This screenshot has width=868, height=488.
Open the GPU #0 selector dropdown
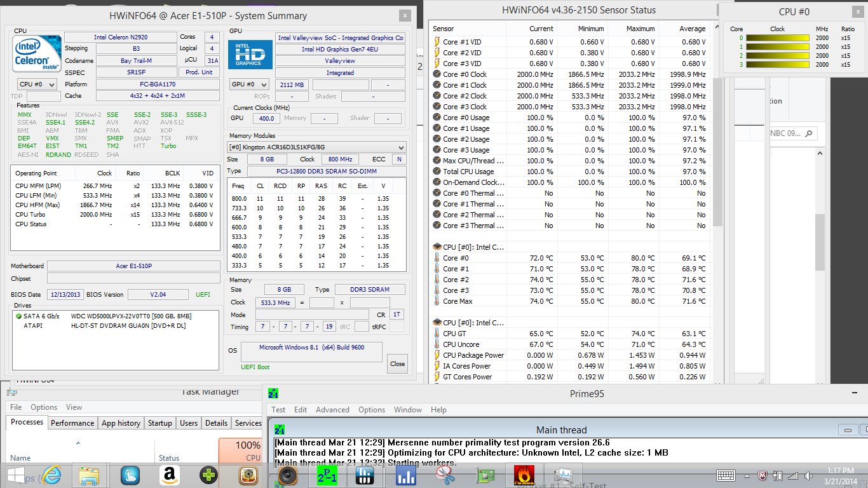coord(249,85)
